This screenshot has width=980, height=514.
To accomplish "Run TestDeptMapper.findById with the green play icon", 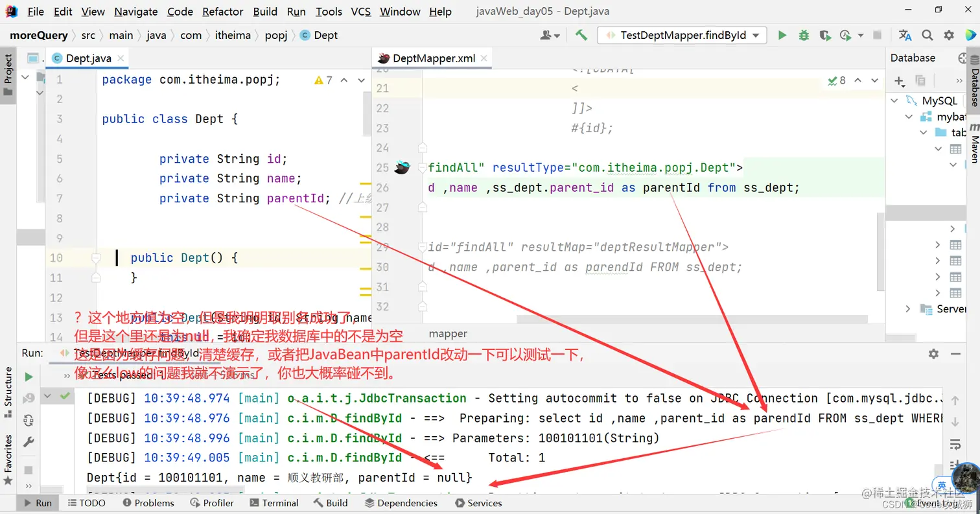I will pos(782,35).
